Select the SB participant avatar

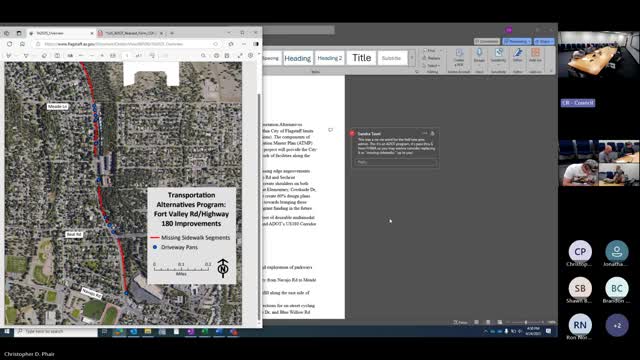[x=580, y=288]
